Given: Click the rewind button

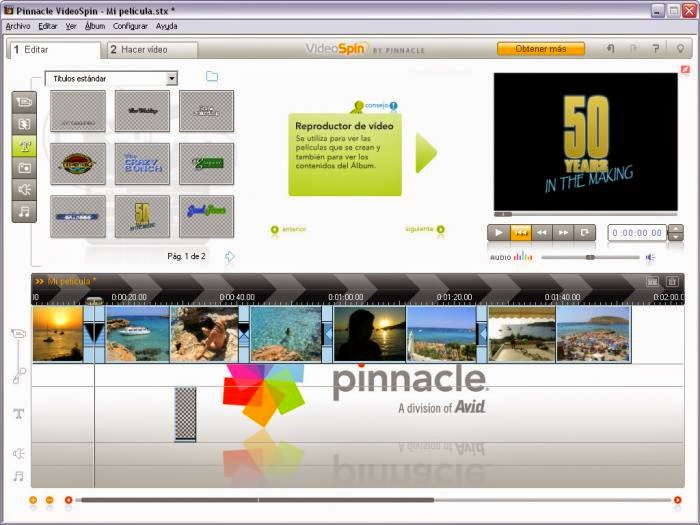Looking at the screenshot, I should click(542, 233).
